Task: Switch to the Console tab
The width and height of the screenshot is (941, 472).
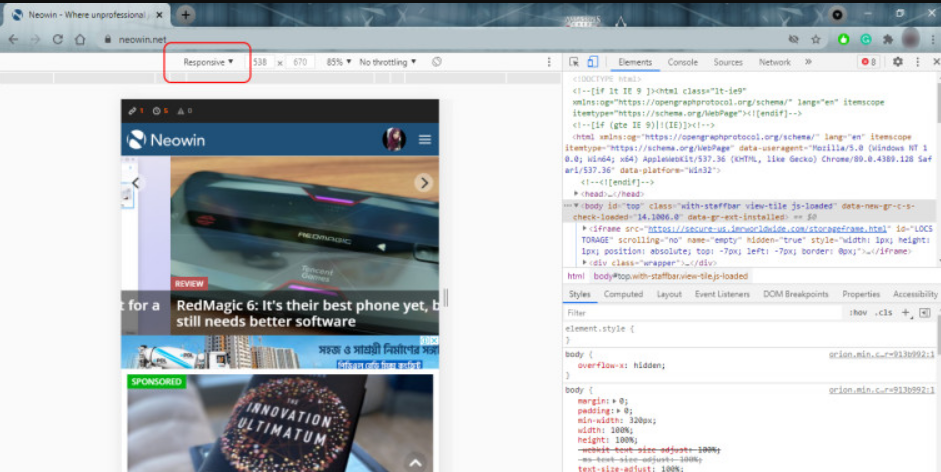Action: (682, 62)
